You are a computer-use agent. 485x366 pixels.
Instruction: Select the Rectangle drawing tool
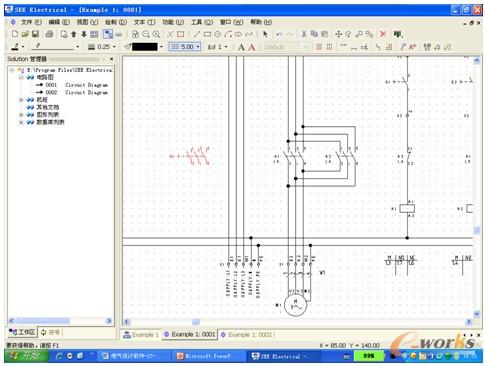click(x=207, y=34)
